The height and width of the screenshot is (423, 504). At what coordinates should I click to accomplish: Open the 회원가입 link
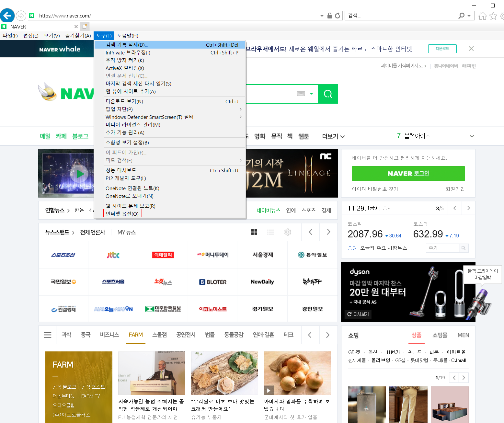pos(455,189)
